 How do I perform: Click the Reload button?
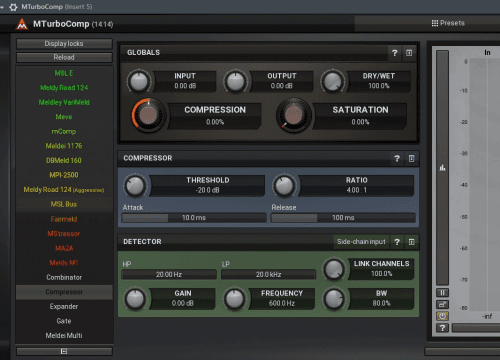coord(64,57)
